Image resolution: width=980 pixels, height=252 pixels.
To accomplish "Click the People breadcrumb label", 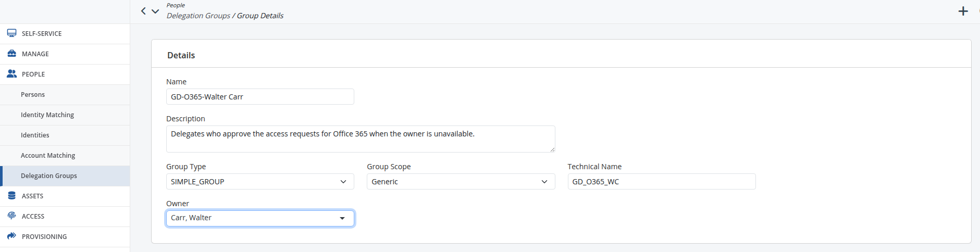I will (x=176, y=5).
